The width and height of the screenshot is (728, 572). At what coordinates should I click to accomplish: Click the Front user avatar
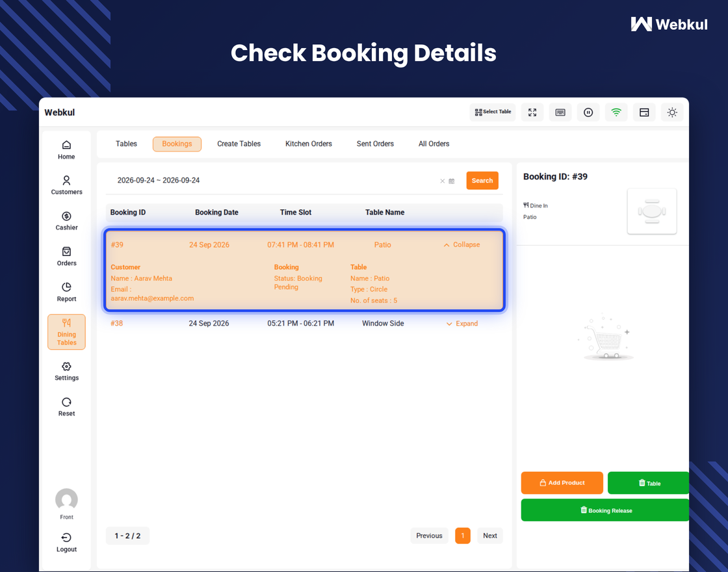pyautogui.click(x=66, y=500)
